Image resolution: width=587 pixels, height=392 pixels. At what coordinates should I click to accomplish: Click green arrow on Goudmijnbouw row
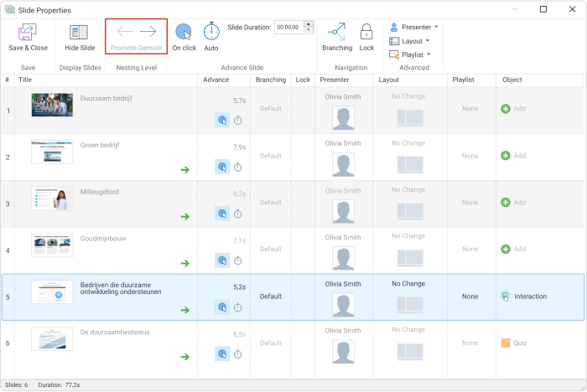(x=185, y=263)
